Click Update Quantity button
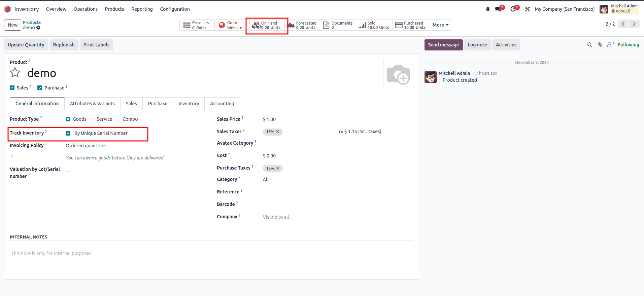 pyautogui.click(x=26, y=45)
